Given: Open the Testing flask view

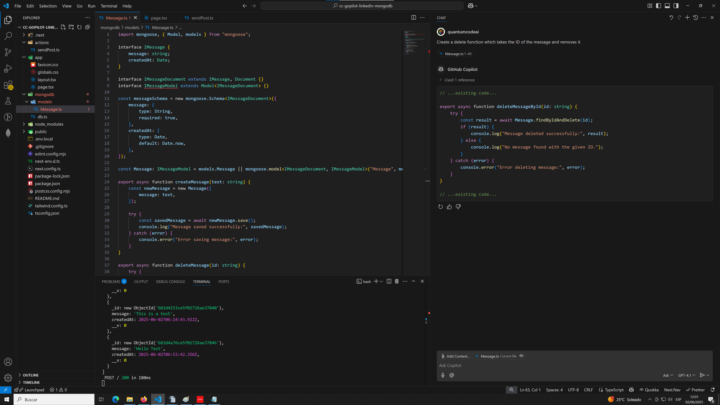Looking at the screenshot, I should 8,101.
